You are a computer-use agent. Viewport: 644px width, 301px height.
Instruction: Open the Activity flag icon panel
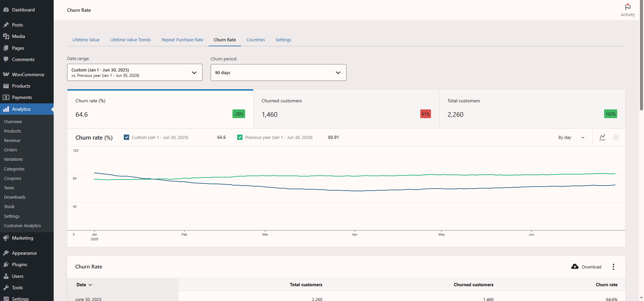(628, 7)
